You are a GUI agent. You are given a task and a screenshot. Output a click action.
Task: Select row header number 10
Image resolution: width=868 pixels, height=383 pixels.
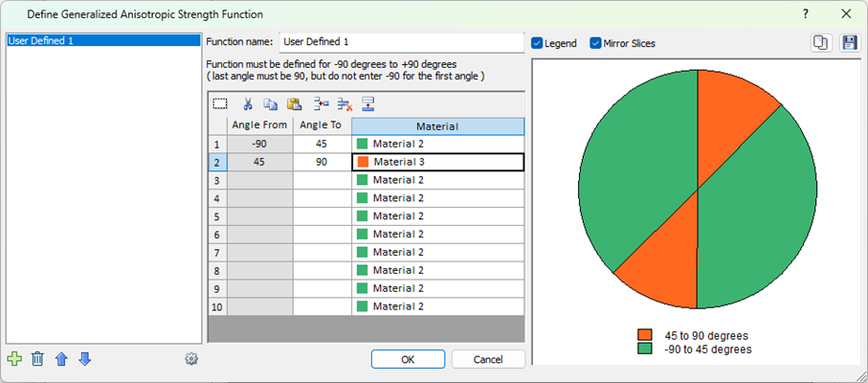pyautogui.click(x=217, y=306)
